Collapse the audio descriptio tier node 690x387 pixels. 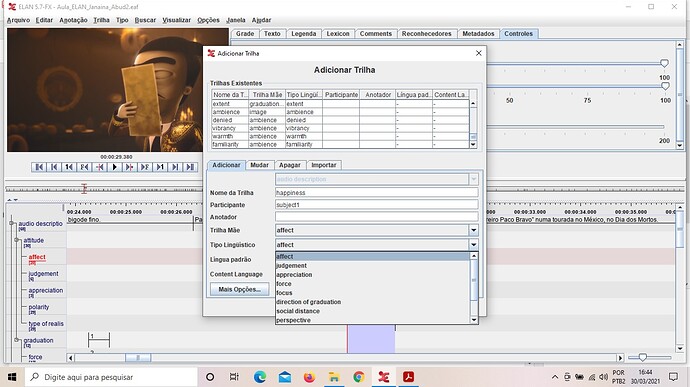pyautogui.click(x=12, y=223)
